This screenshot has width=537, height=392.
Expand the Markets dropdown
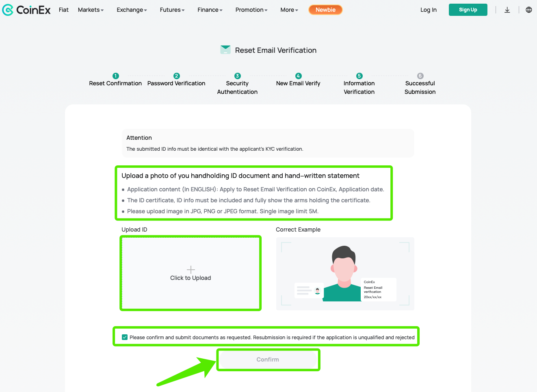(x=91, y=10)
